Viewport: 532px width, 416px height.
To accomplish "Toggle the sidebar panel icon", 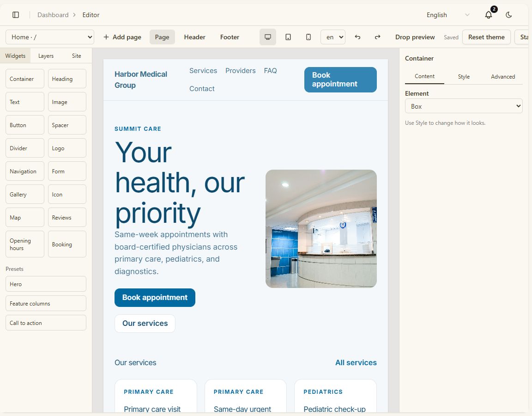I will click(x=16, y=15).
